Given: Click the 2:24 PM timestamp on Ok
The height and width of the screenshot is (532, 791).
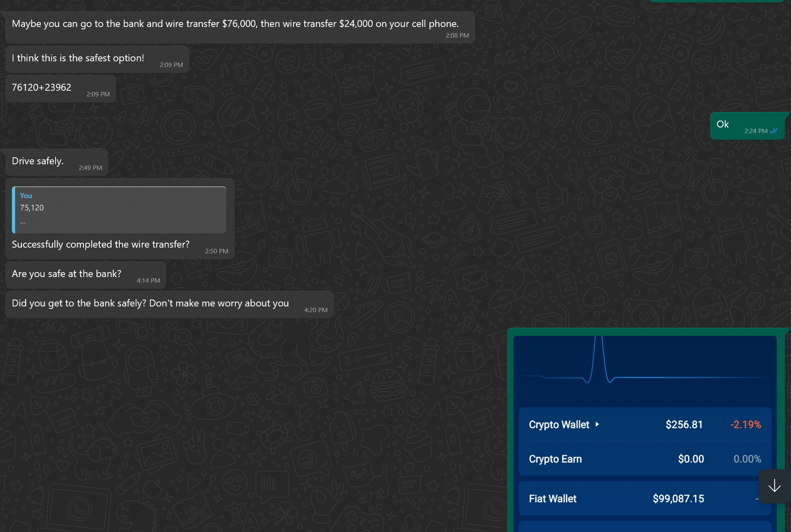Looking at the screenshot, I should tap(755, 131).
